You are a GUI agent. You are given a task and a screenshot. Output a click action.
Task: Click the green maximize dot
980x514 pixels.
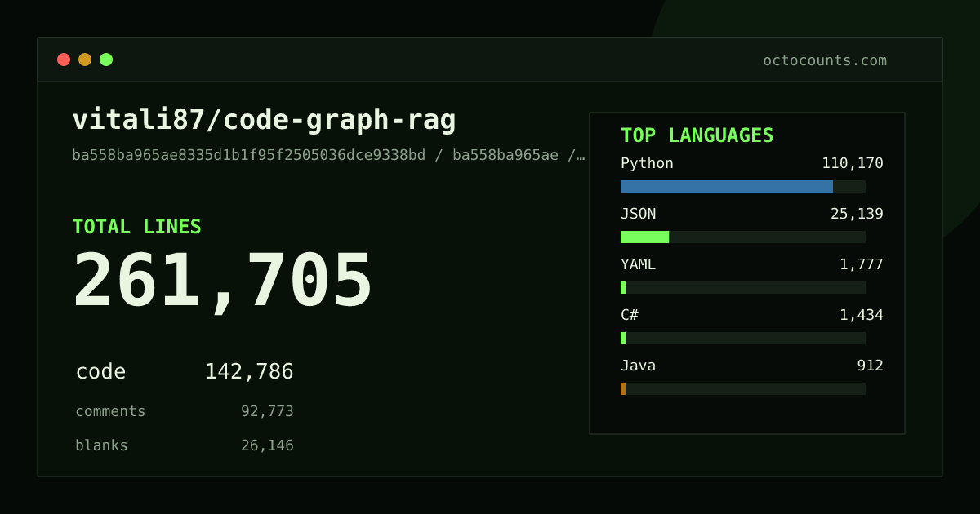(106, 60)
